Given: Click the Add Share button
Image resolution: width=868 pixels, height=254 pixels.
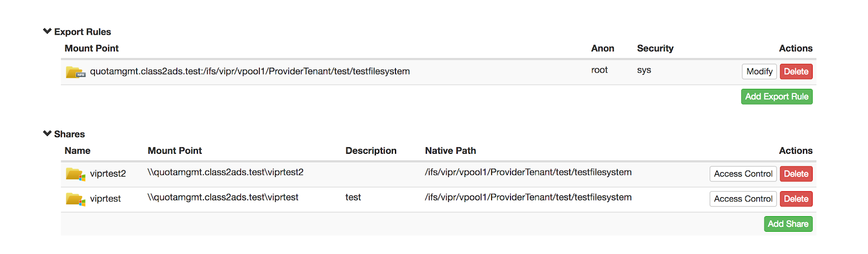Looking at the screenshot, I should (788, 224).
